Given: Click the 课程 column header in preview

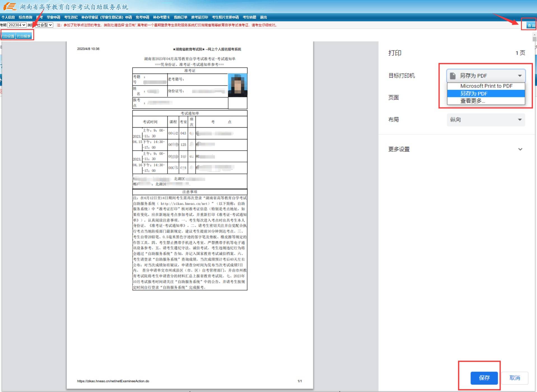Looking at the screenshot, I should tap(173, 122).
